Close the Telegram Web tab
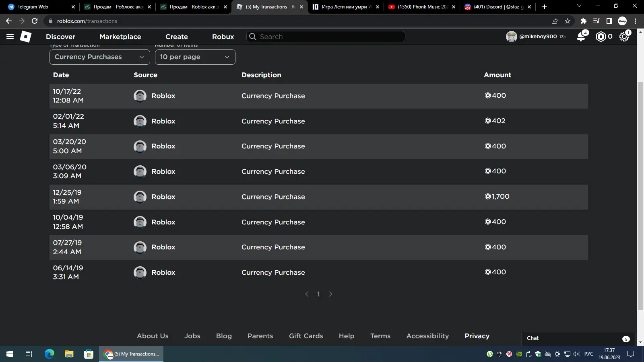This screenshot has height=362, width=644. pyautogui.click(x=73, y=7)
